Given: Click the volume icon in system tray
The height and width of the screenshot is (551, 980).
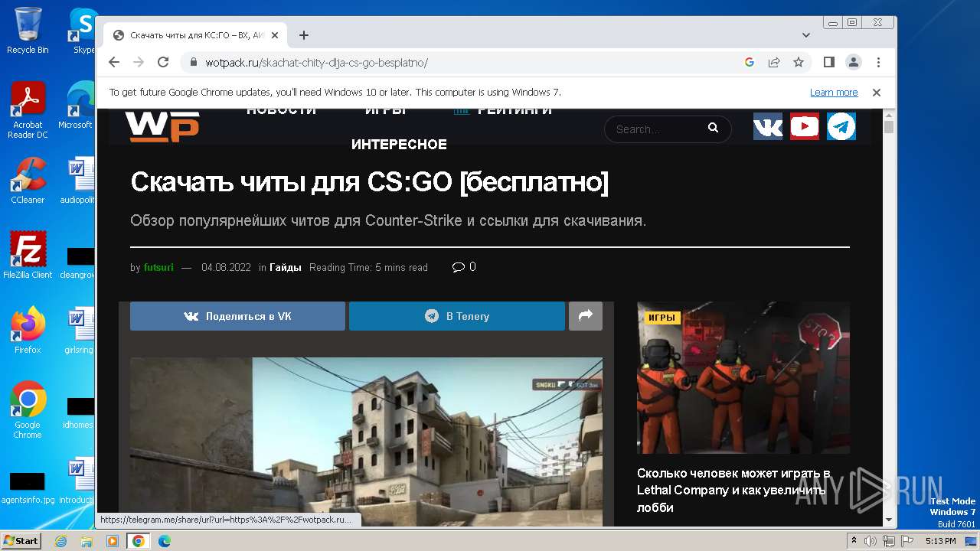Looking at the screenshot, I should [871, 541].
